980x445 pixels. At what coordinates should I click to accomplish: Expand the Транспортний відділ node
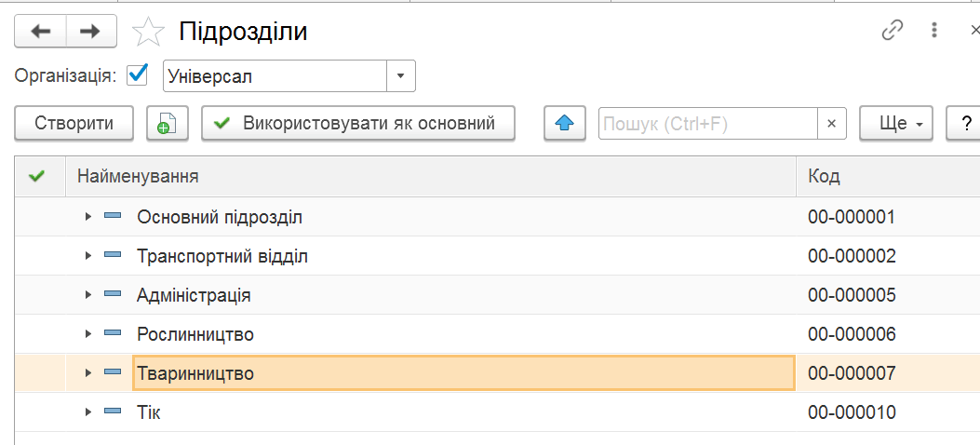point(88,255)
